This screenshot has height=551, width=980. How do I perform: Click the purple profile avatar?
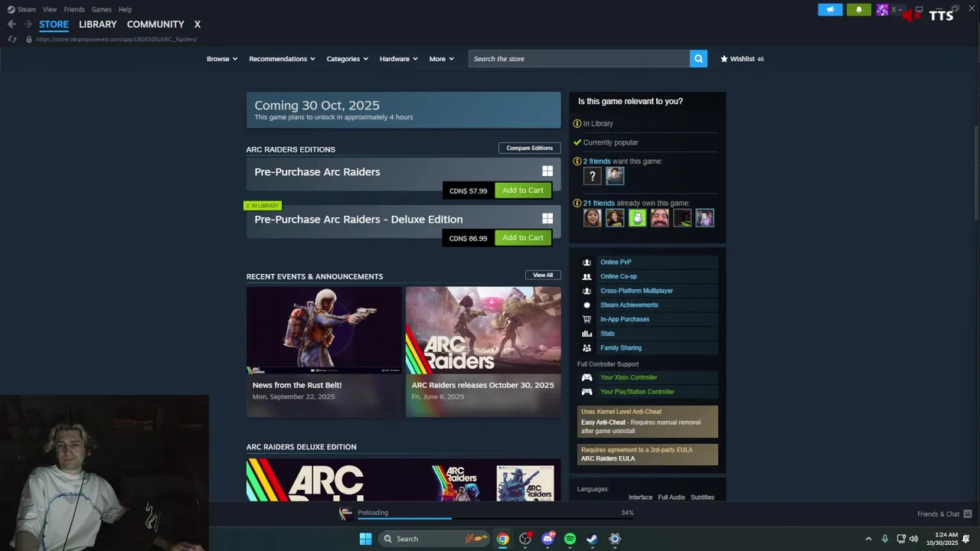(883, 10)
